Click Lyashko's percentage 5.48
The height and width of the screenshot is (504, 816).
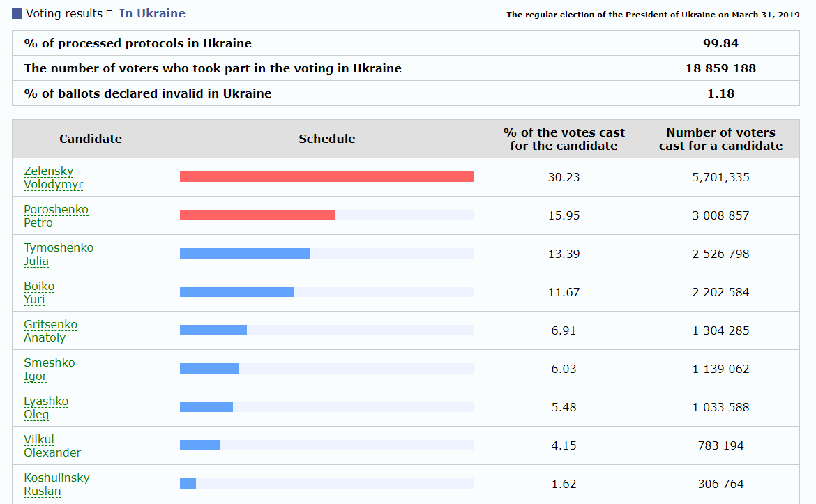tap(564, 407)
